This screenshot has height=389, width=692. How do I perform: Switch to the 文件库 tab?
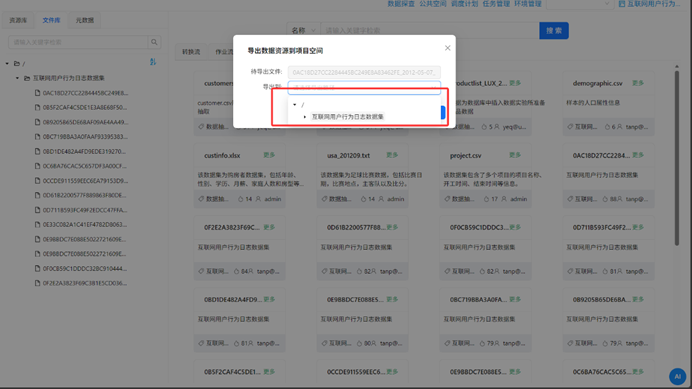(51, 20)
